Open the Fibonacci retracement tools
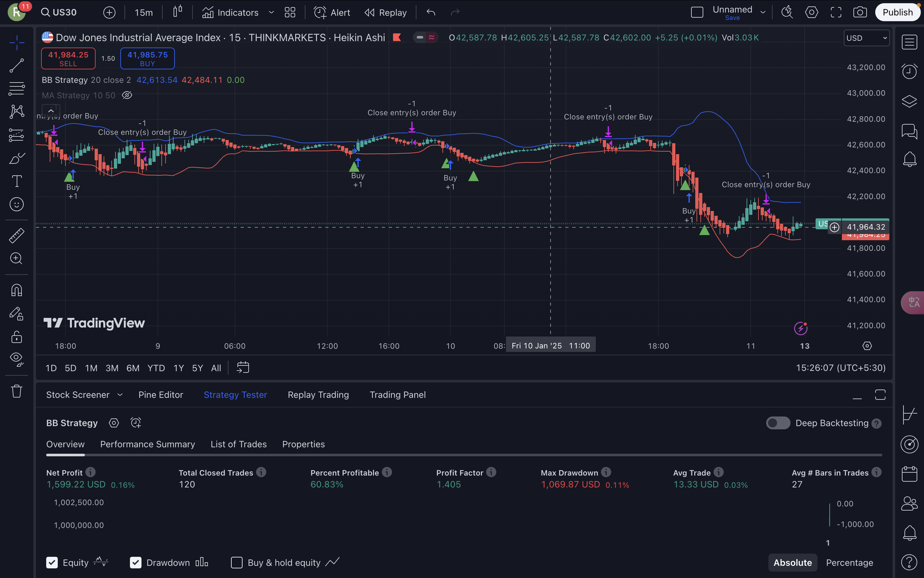924x578 pixels. click(17, 89)
